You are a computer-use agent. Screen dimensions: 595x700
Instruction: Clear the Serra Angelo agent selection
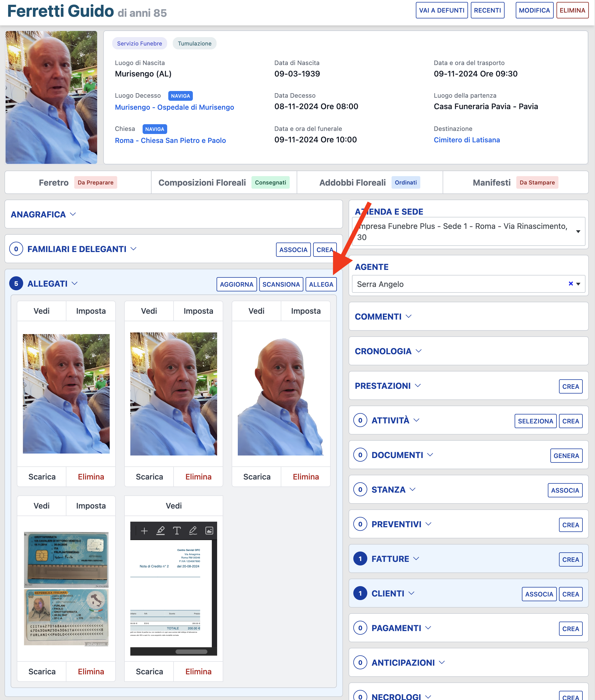tap(570, 284)
